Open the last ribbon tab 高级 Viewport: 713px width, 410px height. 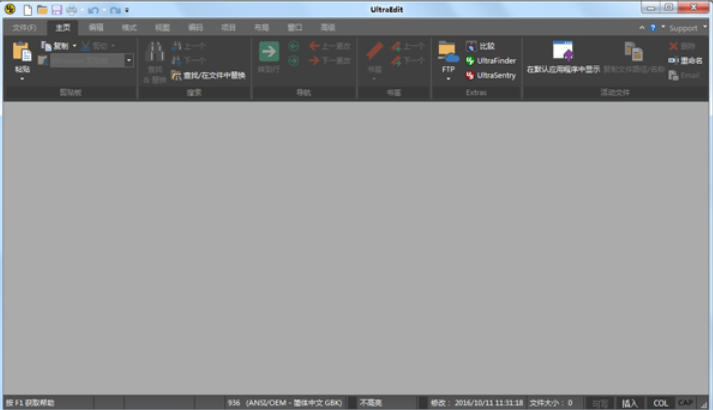pyautogui.click(x=328, y=28)
